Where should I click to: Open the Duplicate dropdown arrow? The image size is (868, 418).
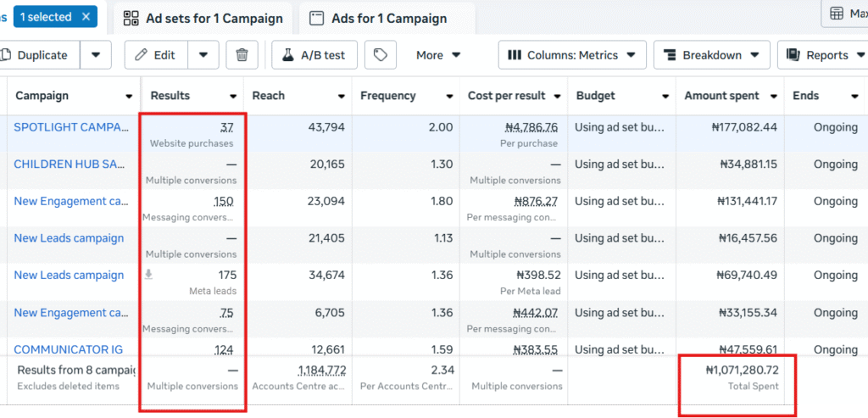pyautogui.click(x=96, y=55)
